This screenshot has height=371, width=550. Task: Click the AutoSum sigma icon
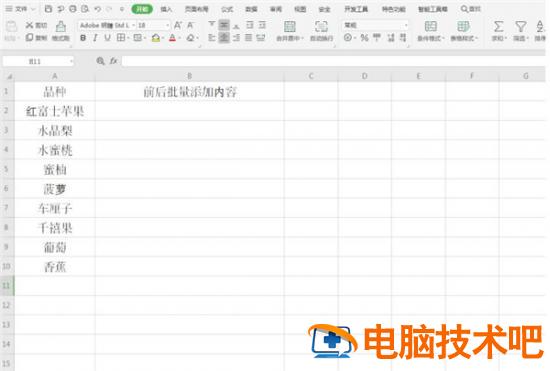(498, 26)
